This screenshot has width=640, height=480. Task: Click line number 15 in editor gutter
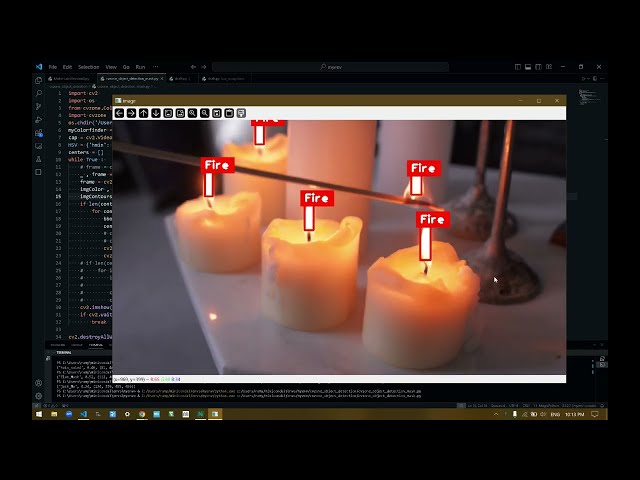tap(58, 196)
